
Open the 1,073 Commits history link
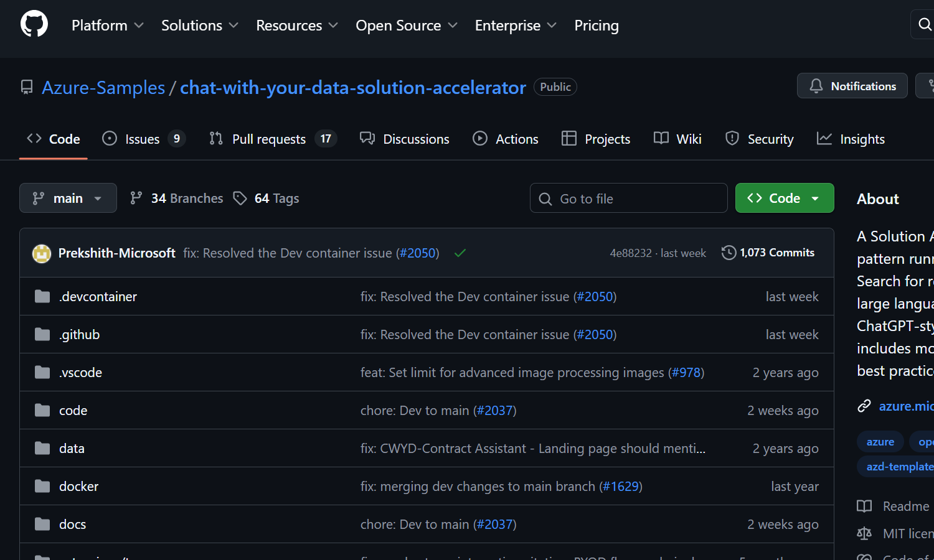(768, 253)
